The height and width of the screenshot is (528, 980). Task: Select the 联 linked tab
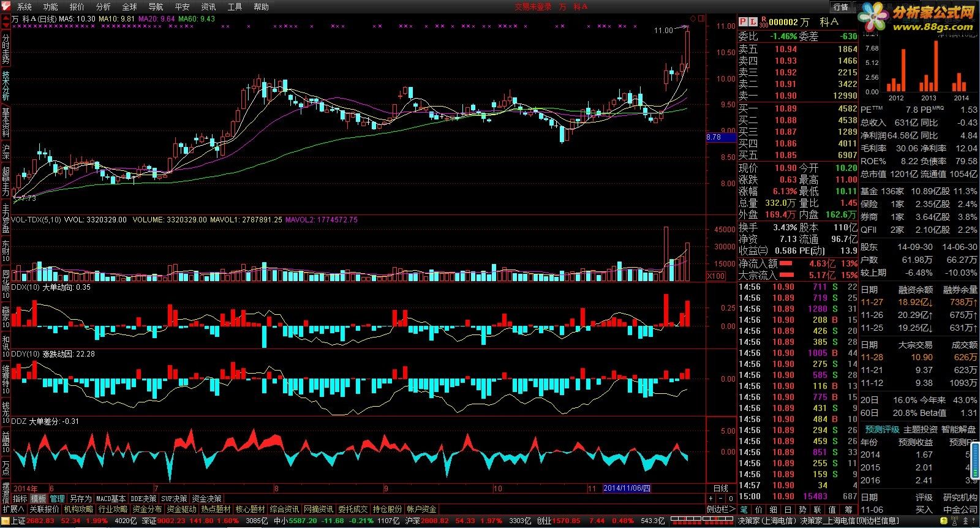[x=818, y=510]
